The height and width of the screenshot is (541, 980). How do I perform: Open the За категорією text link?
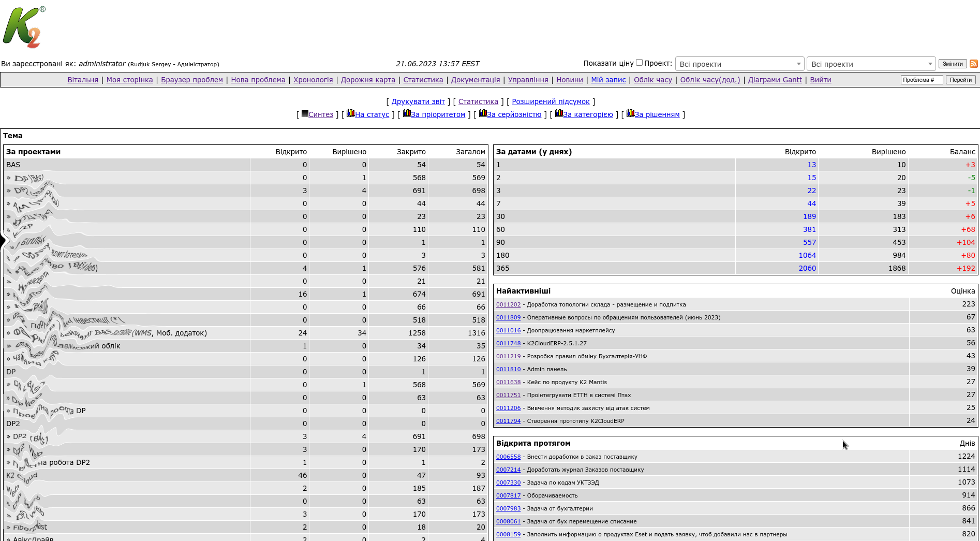[588, 114]
